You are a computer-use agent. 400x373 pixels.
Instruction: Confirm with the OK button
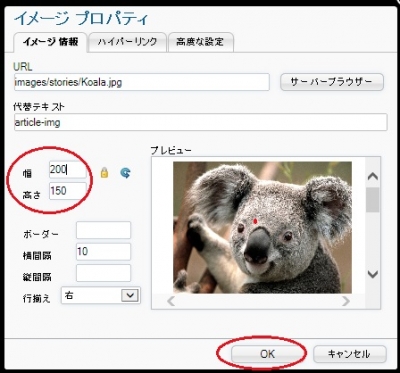[268, 354]
